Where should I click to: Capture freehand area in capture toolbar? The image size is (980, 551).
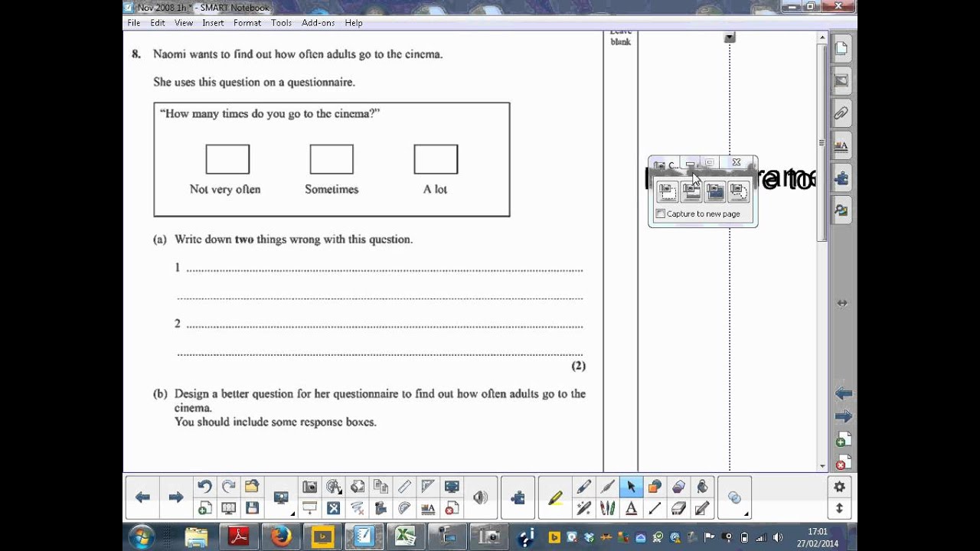[x=738, y=191]
